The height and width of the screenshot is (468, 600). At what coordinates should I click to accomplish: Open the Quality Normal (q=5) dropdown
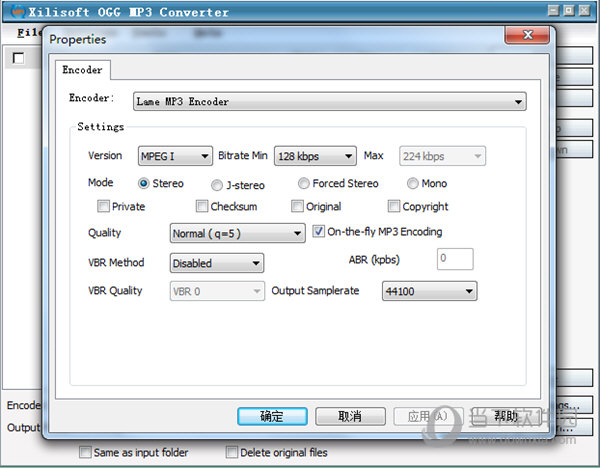click(238, 233)
